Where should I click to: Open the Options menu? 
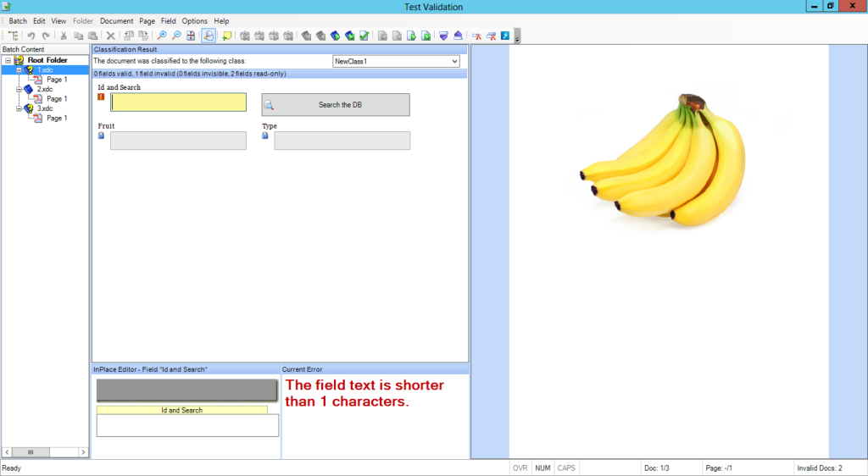(194, 20)
